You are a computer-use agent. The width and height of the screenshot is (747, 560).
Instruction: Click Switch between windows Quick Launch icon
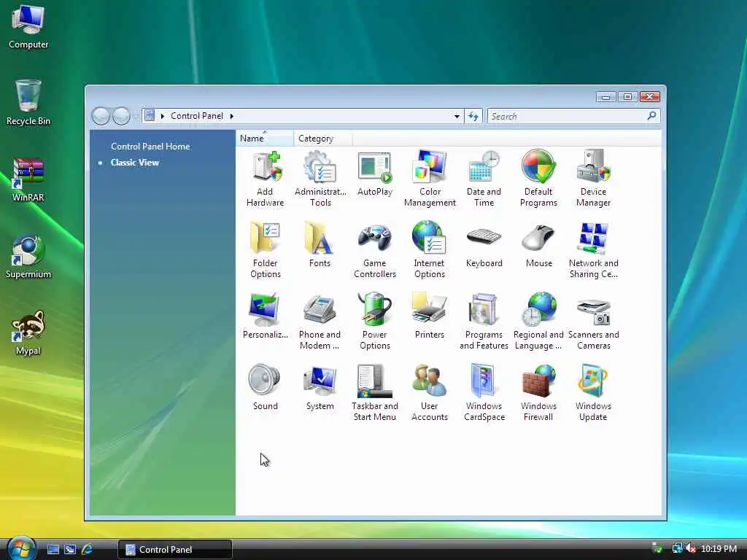(70, 550)
